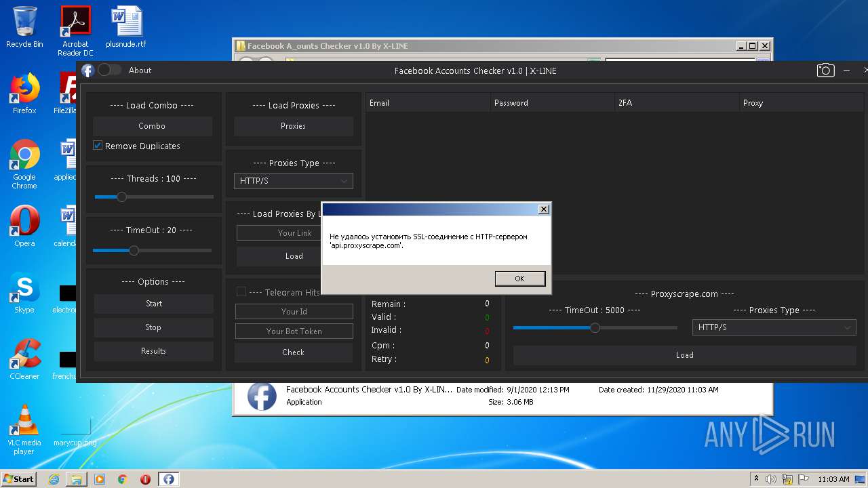Viewport: 868px width, 488px height.
Task: Click the Start button under Options
Action: pos(154,304)
